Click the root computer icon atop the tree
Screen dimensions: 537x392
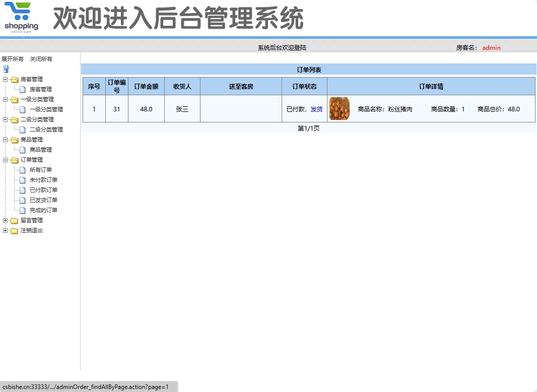pyautogui.click(x=5, y=69)
